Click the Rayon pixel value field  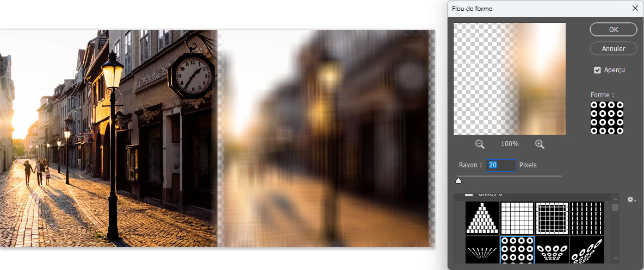point(501,165)
